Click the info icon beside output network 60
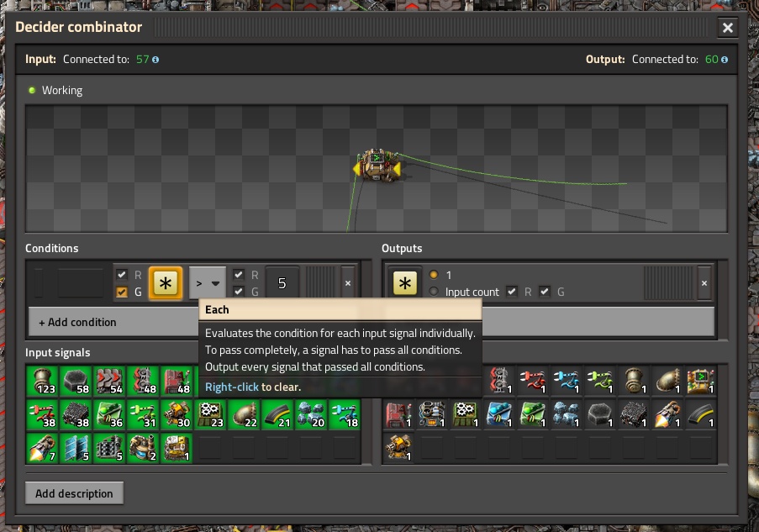 click(x=725, y=60)
